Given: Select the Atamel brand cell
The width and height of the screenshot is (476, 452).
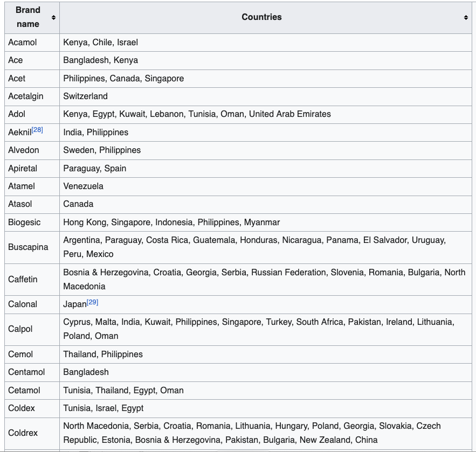Looking at the screenshot, I should point(32,186).
